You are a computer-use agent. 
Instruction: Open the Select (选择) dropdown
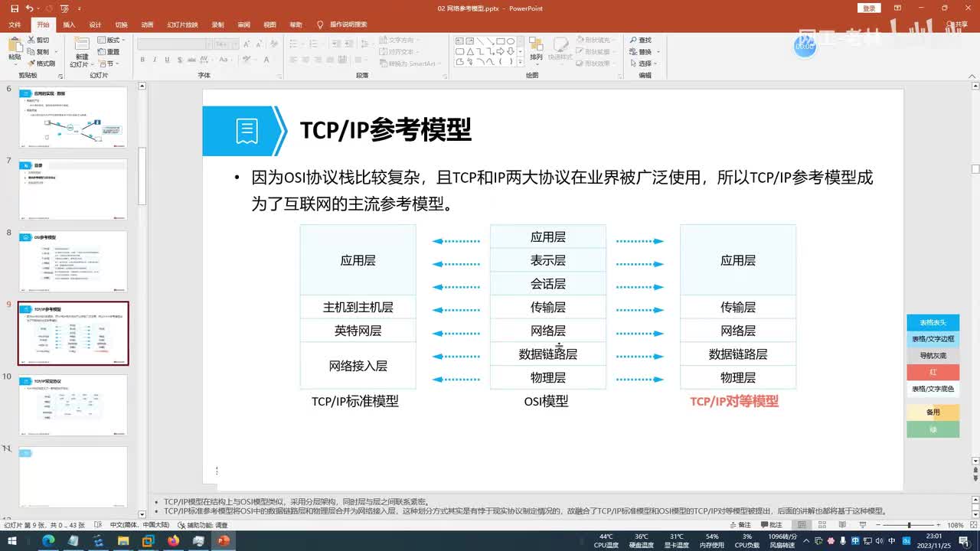[643, 64]
